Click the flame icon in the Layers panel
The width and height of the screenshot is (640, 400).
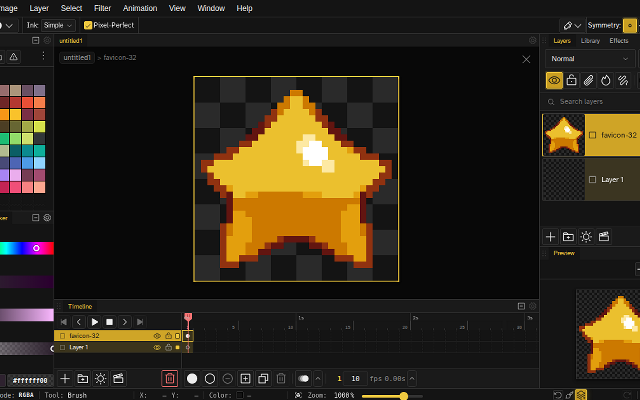click(x=606, y=80)
